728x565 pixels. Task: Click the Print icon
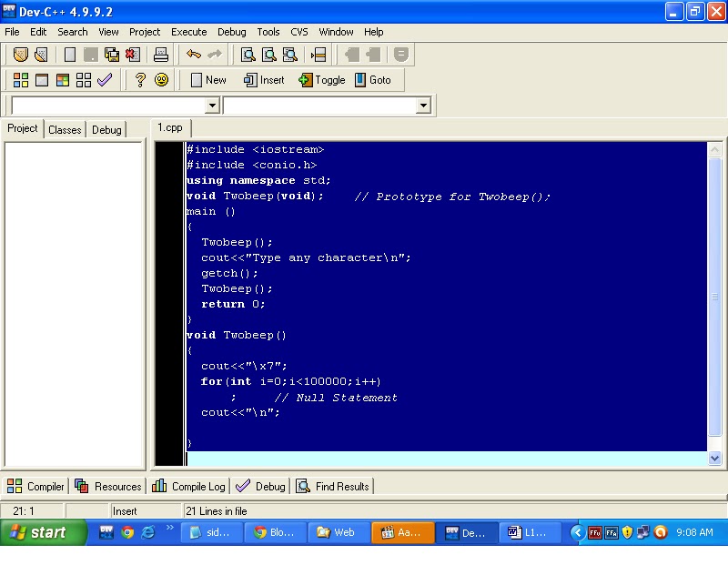click(162, 55)
